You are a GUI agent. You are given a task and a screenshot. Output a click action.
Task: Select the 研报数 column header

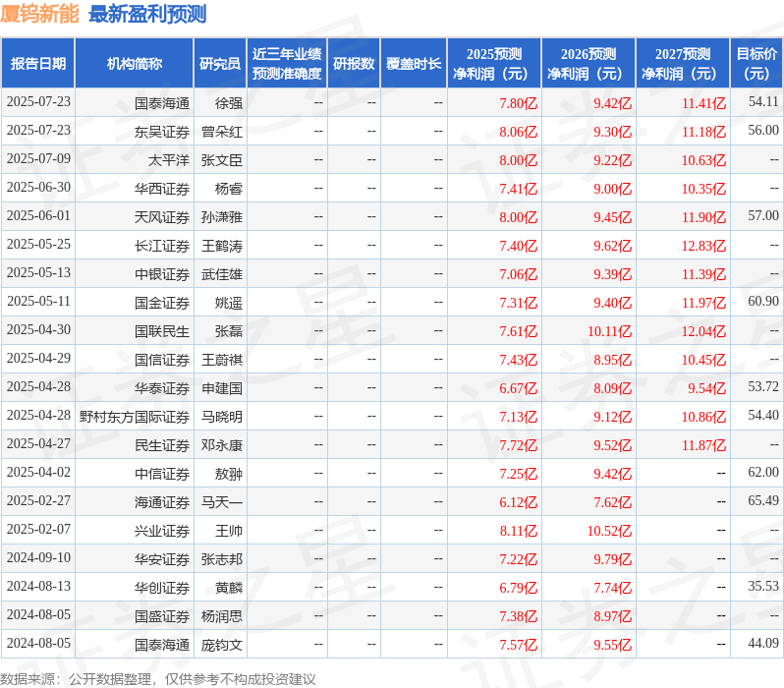(x=354, y=64)
